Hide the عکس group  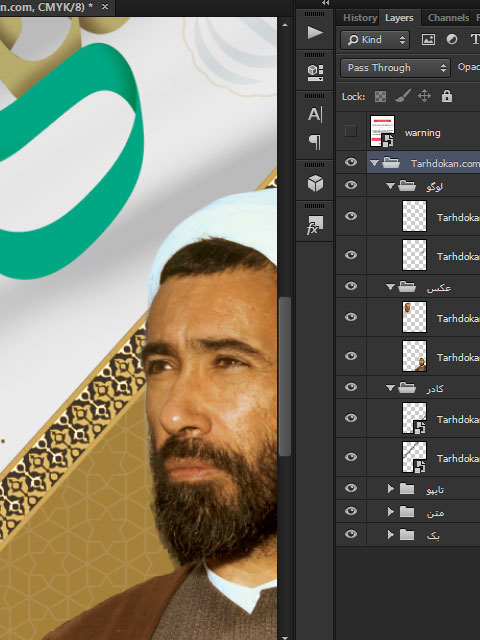pyautogui.click(x=351, y=286)
